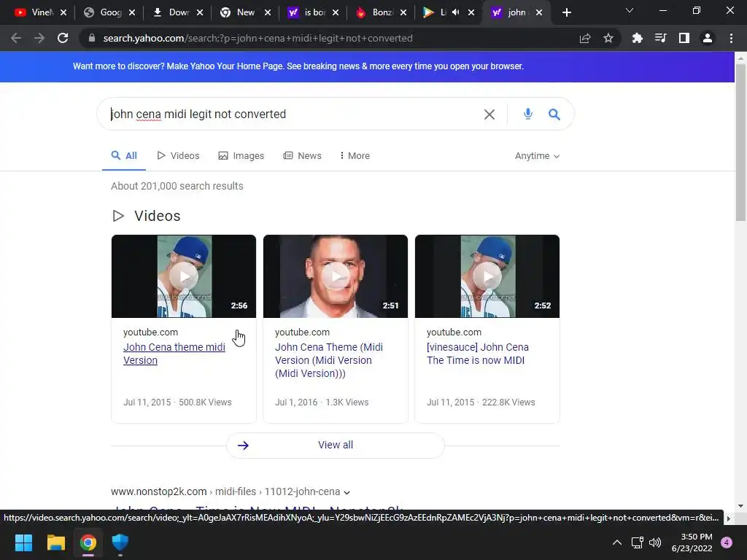Click the browser forward arrow
Screen dimensions: 747x560
[39, 38]
